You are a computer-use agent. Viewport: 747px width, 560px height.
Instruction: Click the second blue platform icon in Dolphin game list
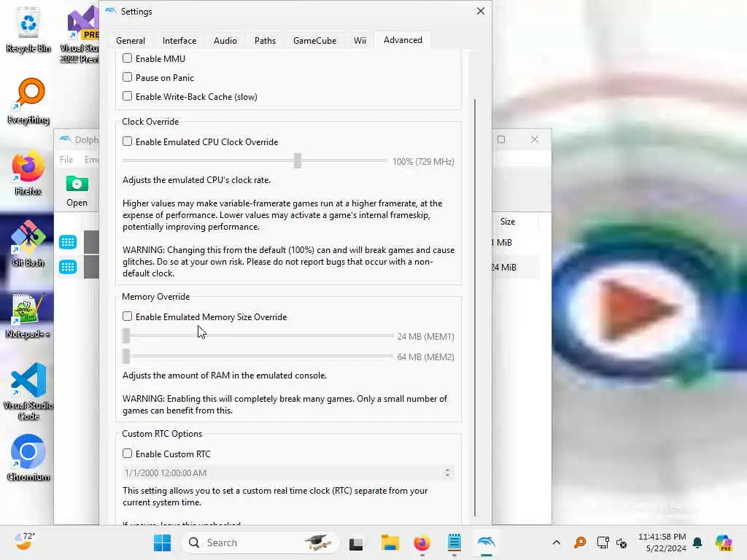point(68,267)
